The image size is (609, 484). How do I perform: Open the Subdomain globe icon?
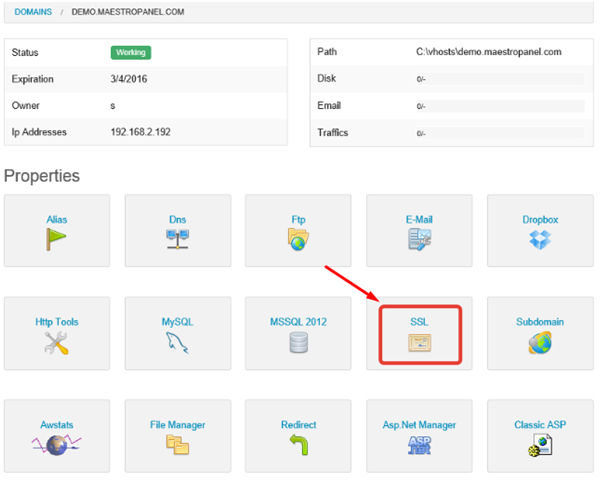click(x=540, y=342)
